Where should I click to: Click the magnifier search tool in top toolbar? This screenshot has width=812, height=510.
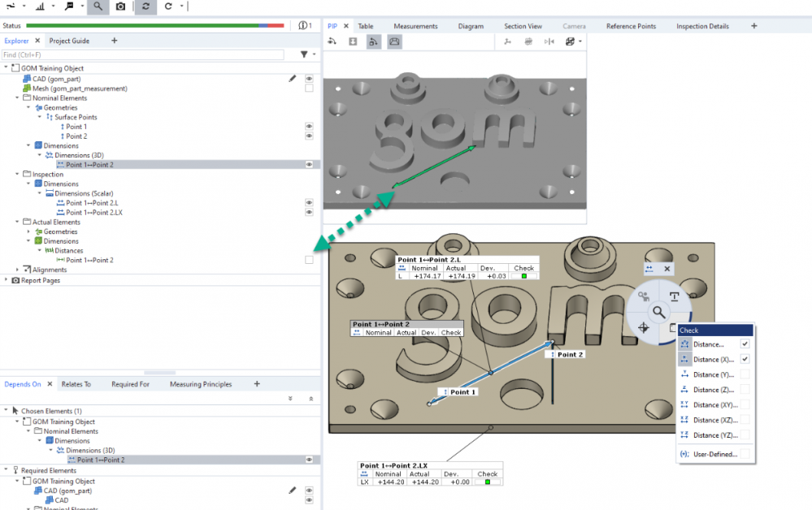coord(98,6)
